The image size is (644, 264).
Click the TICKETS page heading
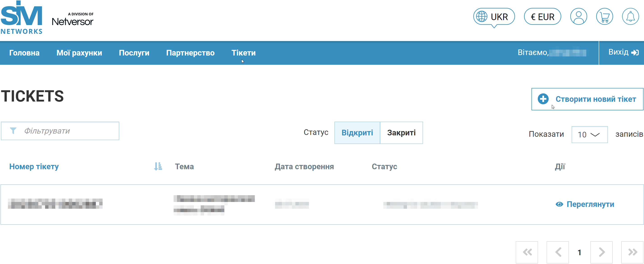(32, 96)
